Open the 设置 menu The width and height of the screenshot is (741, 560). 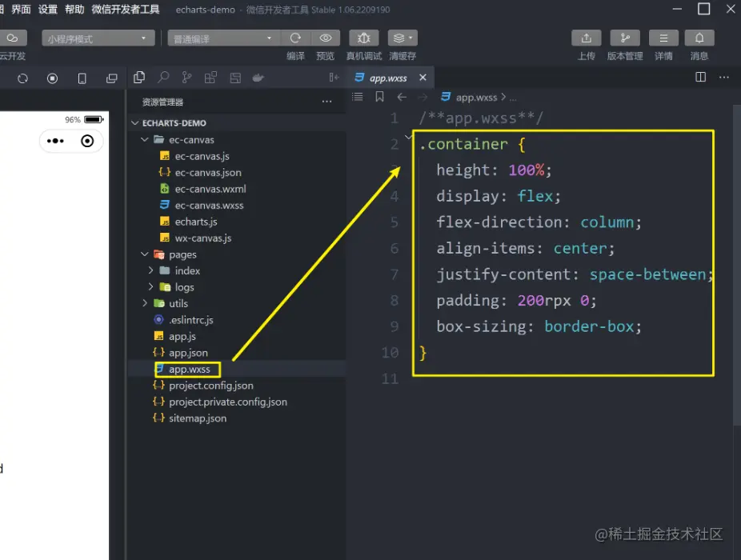pyautogui.click(x=48, y=10)
